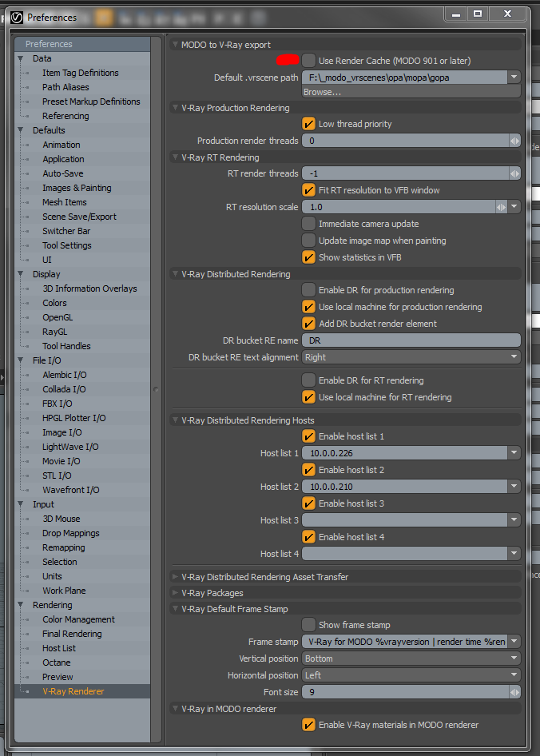Image resolution: width=540 pixels, height=756 pixels.
Task: Open Horizontal position dropdown
Action: coord(411,675)
